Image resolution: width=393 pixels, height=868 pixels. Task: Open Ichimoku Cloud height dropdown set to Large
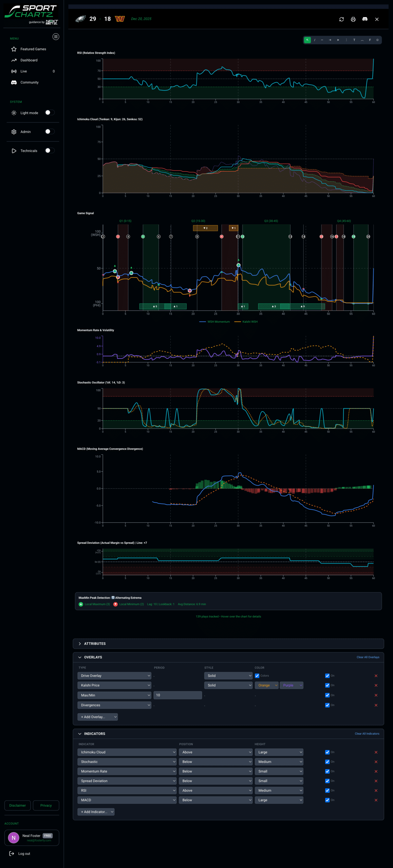click(x=279, y=752)
